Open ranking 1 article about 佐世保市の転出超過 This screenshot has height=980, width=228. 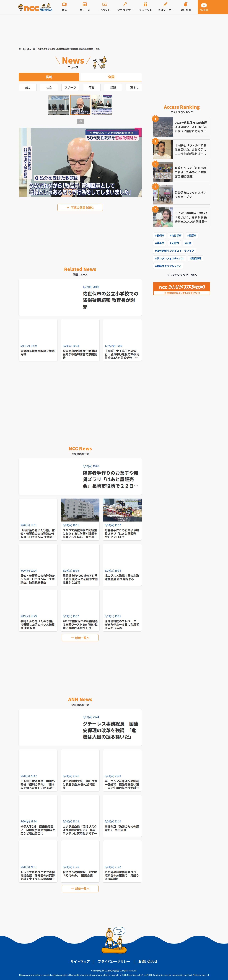[x=182, y=127]
